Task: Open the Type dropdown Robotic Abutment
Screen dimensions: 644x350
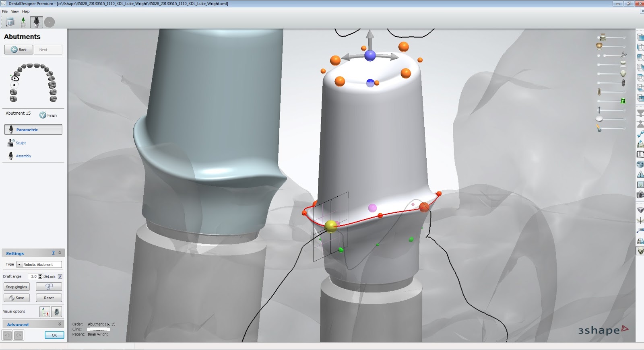Action: click(x=39, y=264)
